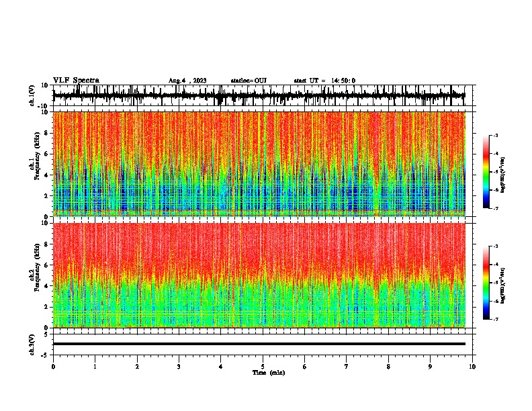This screenshot has height=411, width=532.
Task: Click the '-3' label on ch.1 color bar
Action: 495,135
